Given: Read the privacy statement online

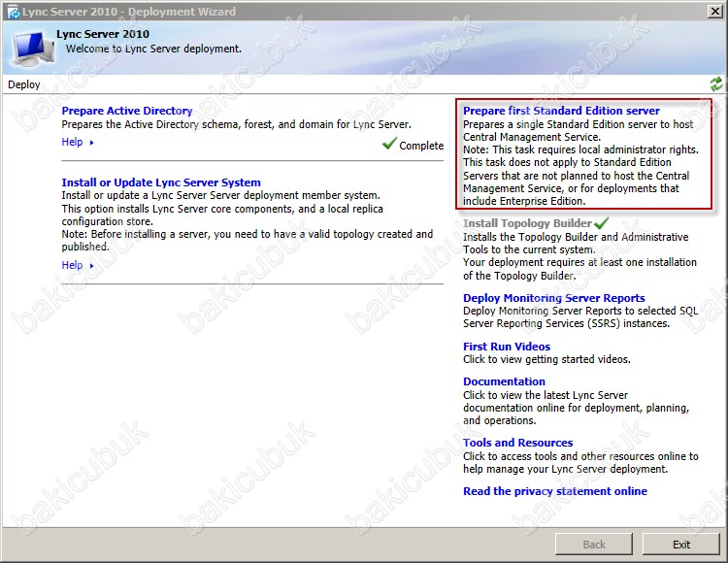Looking at the screenshot, I should pos(555,491).
